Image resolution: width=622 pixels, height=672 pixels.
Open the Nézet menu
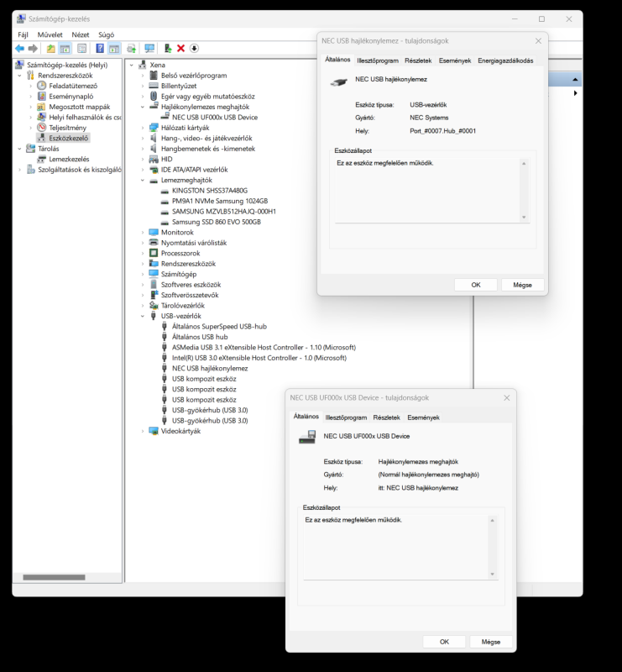coord(80,34)
